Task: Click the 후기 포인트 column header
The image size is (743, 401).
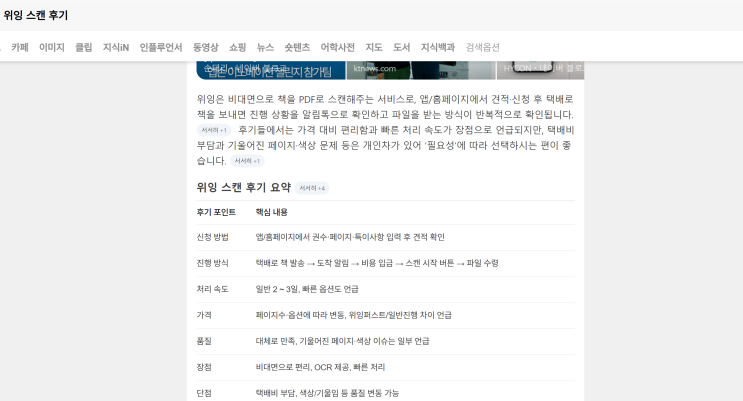Action: [x=216, y=212]
